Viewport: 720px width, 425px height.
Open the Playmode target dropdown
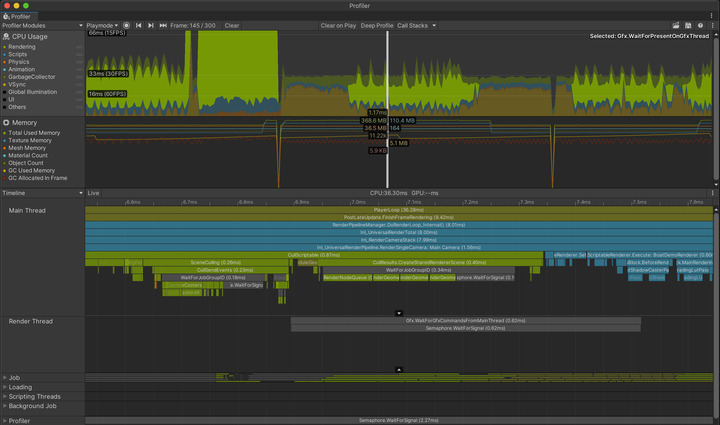pos(102,25)
